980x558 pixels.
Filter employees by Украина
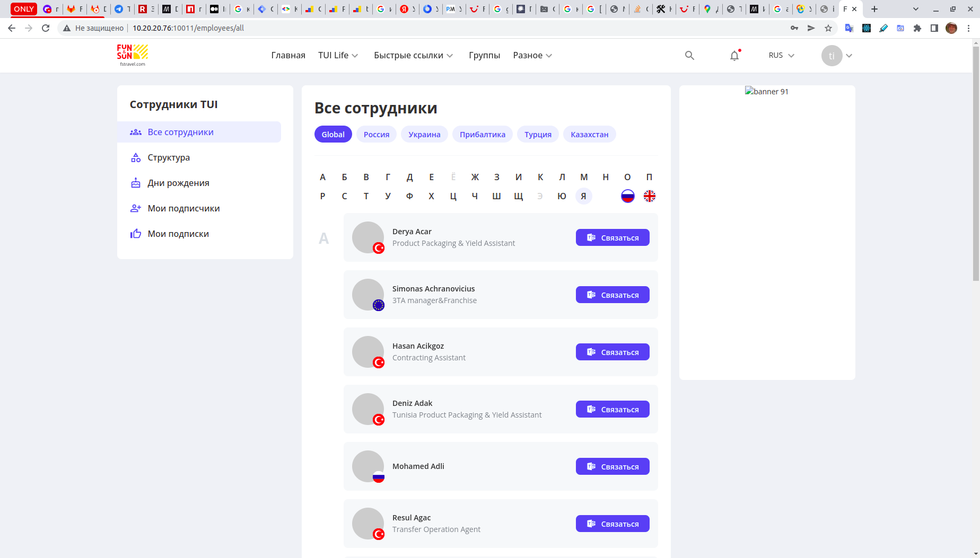click(x=424, y=135)
